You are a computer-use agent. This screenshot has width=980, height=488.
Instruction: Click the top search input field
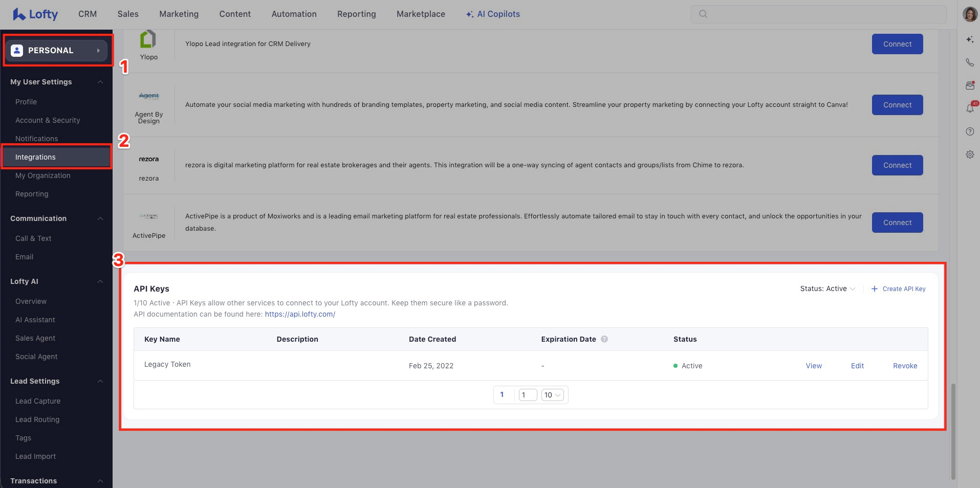[818, 14]
